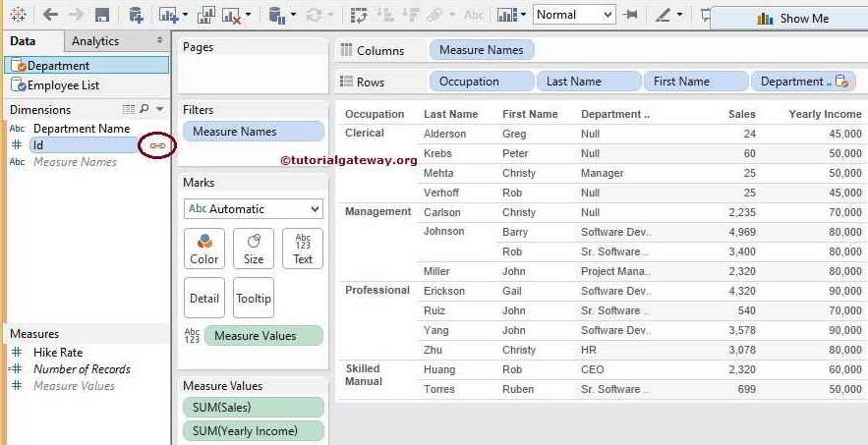Add a new data source from toolbar

pyautogui.click(x=136, y=15)
